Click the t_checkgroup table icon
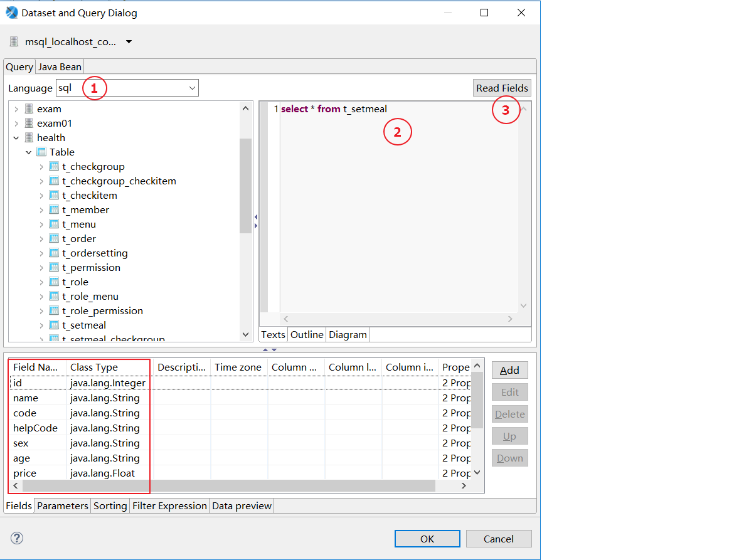 (x=54, y=167)
